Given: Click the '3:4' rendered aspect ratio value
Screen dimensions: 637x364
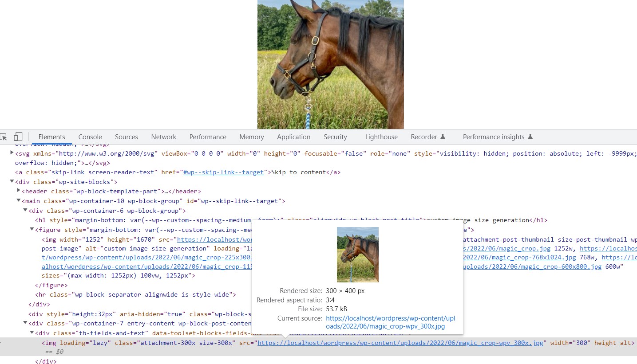Looking at the screenshot, I should 330,300.
